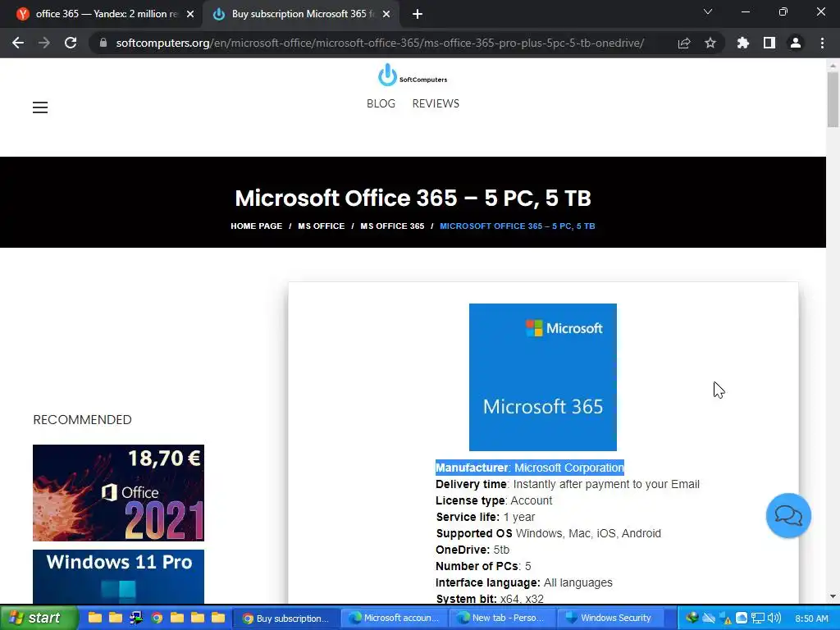Image resolution: width=840 pixels, height=630 pixels.
Task: Open Windows Security from the taskbar
Action: (609, 619)
